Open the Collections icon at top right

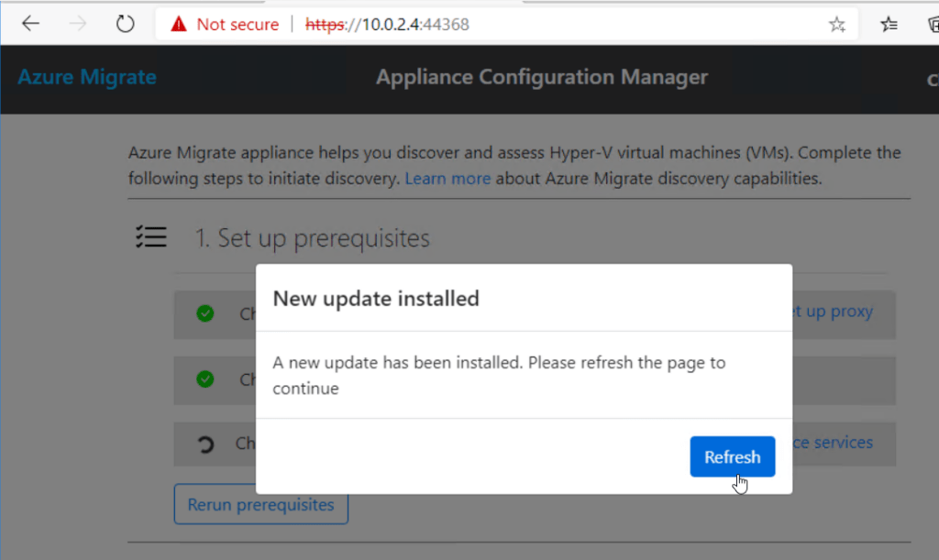pos(930,26)
